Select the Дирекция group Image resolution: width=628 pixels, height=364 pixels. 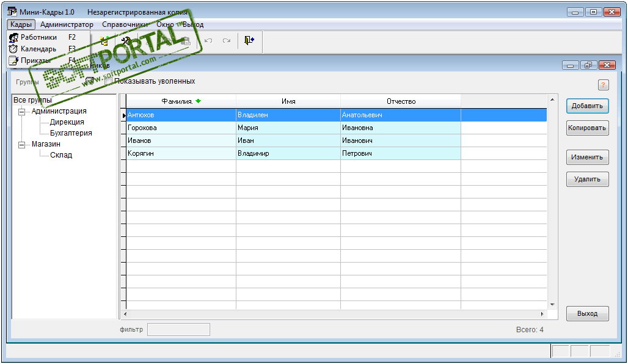coord(67,122)
